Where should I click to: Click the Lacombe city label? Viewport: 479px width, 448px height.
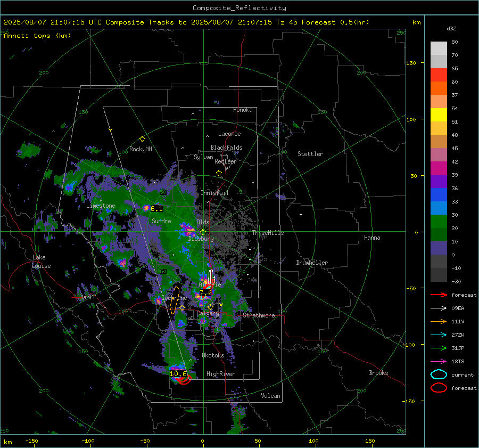[229, 134]
